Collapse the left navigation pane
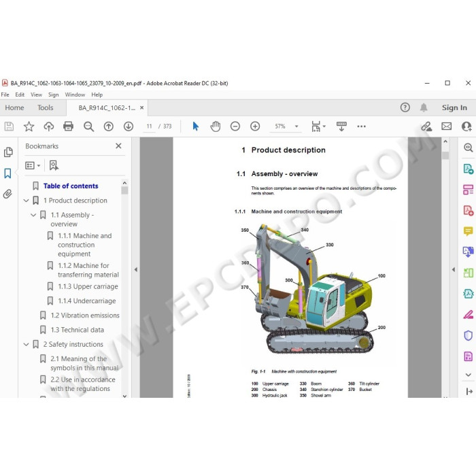The image size is (476, 476). click(136, 269)
